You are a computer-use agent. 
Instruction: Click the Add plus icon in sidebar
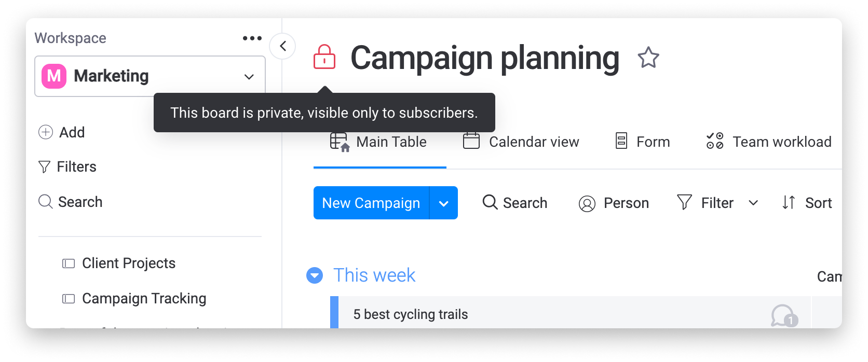point(46,132)
